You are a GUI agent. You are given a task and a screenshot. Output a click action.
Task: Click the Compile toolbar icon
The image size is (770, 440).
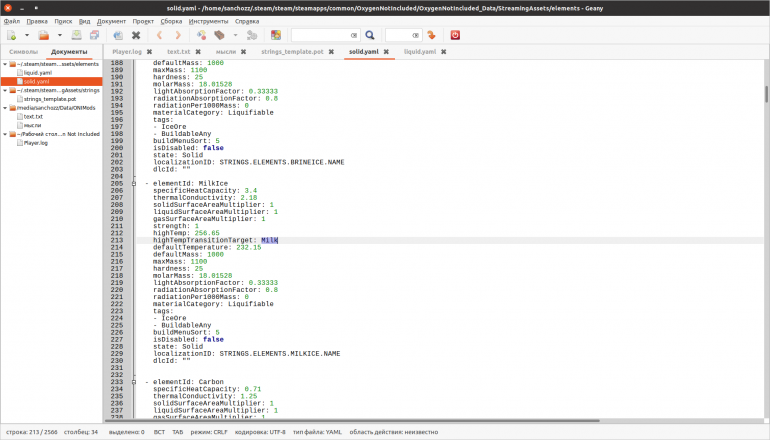point(202,35)
